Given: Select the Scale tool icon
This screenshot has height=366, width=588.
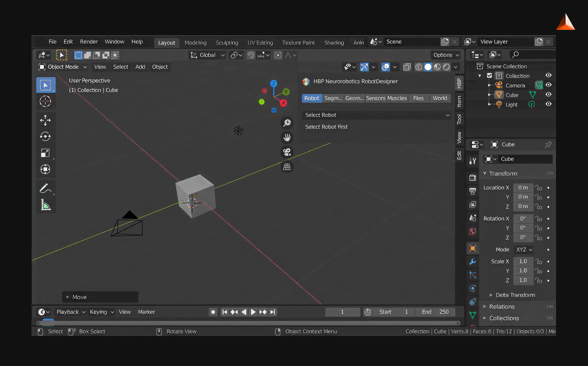Looking at the screenshot, I should (45, 153).
